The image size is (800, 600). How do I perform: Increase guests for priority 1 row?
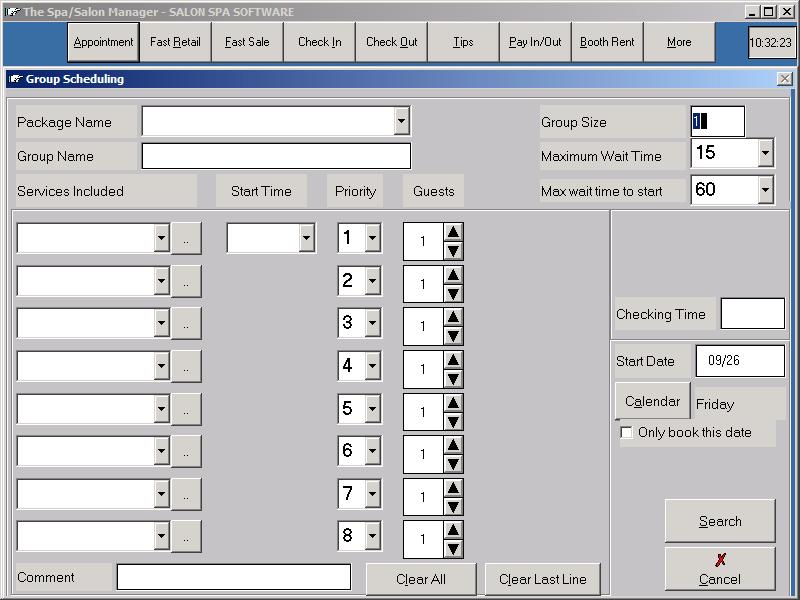(453, 232)
